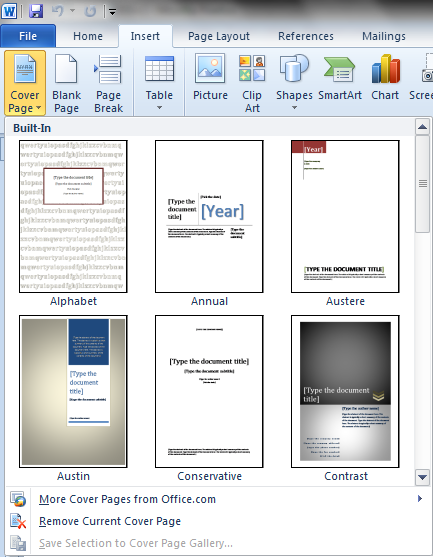Undo the last action
433x557 pixels.
(57, 11)
